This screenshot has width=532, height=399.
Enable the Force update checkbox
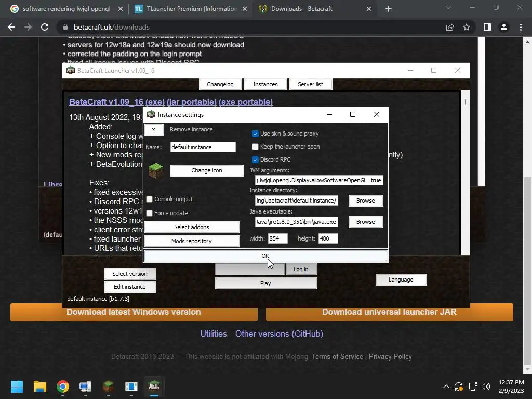pyautogui.click(x=149, y=213)
